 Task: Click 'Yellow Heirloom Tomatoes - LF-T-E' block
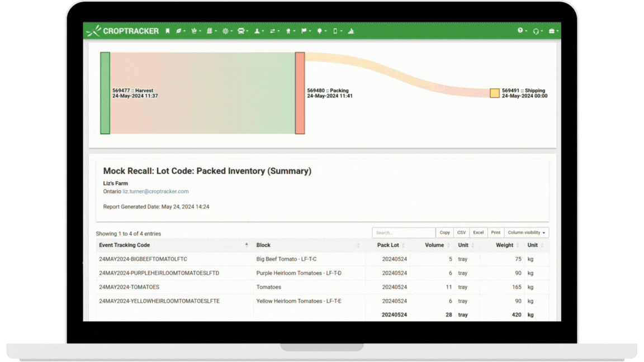coord(299,301)
